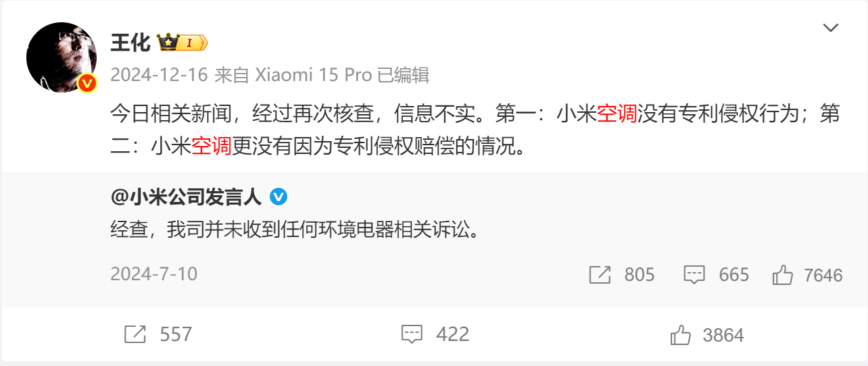Open the @小米公司发言人 profile link
868x366 pixels.
click(186, 197)
